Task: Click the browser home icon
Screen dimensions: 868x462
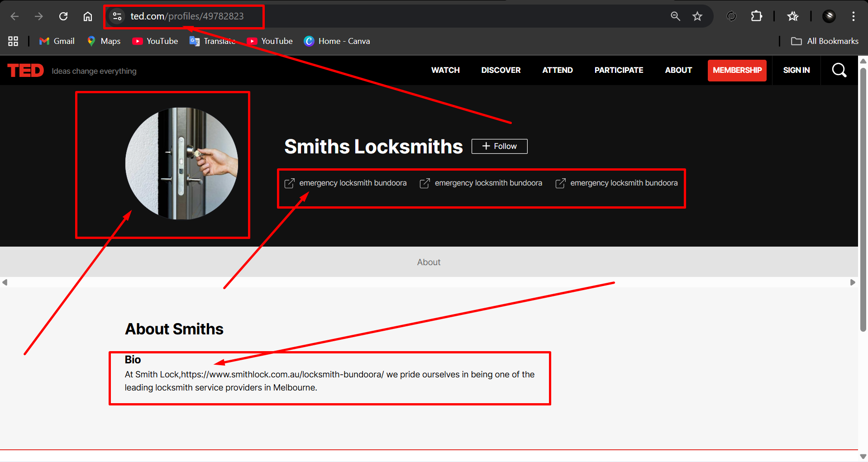Action: coord(88,16)
